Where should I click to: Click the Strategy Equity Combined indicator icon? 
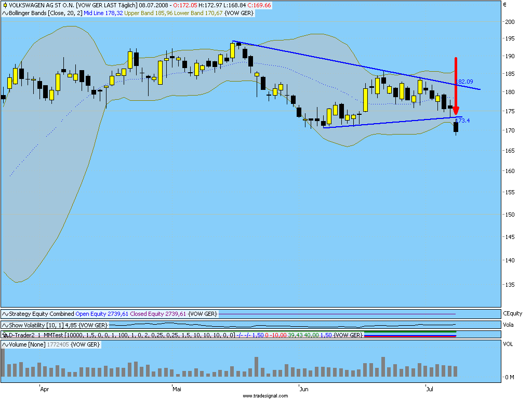point(5,314)
